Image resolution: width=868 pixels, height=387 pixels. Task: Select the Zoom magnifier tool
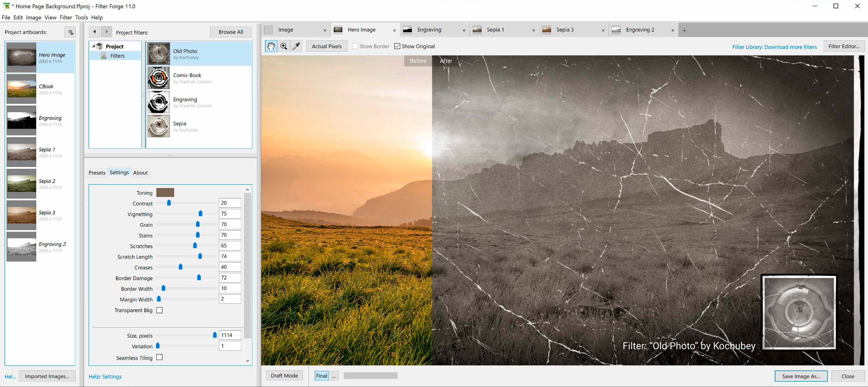284,46
